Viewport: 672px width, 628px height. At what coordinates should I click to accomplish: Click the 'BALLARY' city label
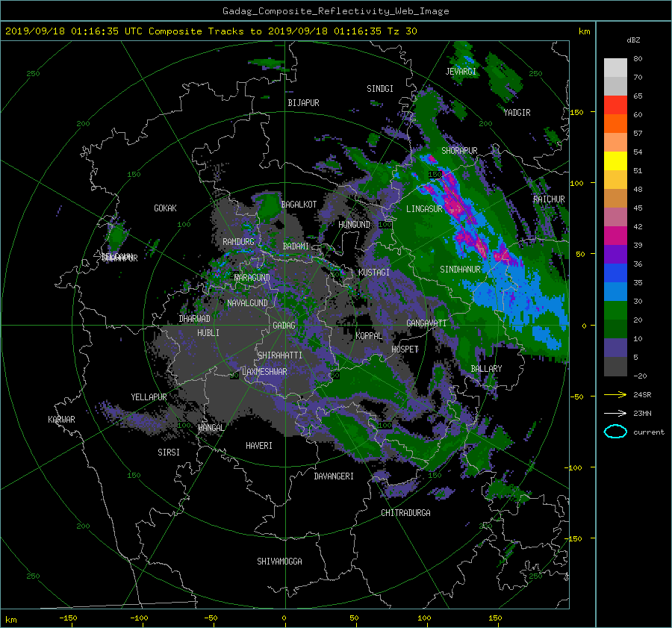click(486, 369)
